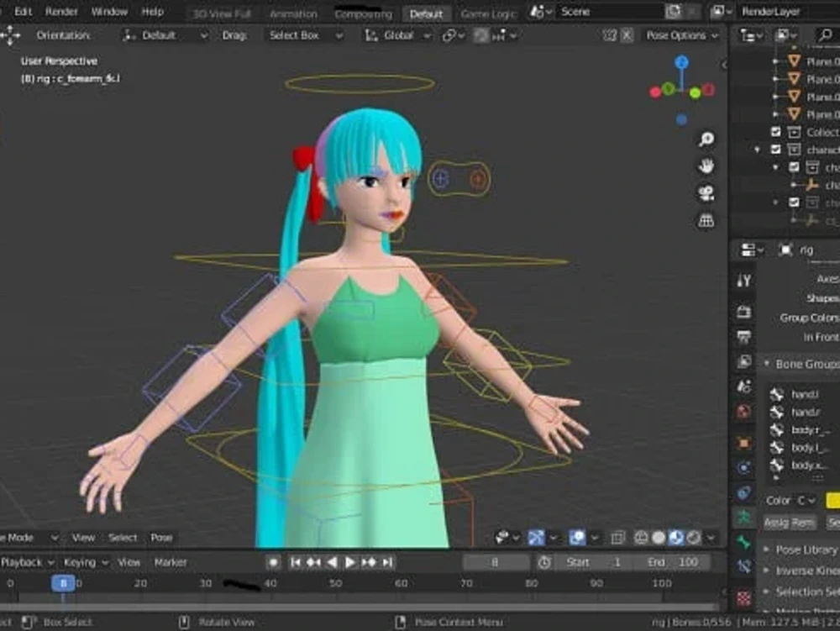The height and width of the screenshot is (631, 840).
Task: Toggle the preview range clock icon
Action: click(544, 562)
